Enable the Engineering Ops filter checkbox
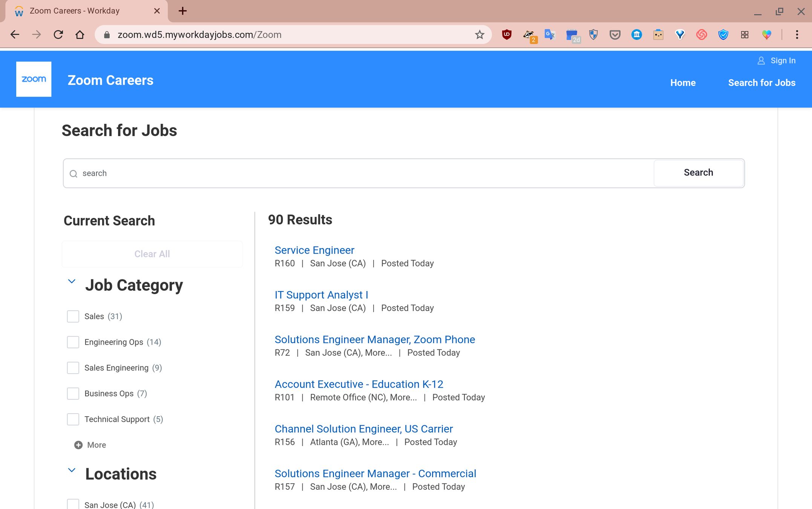The width and height of the screenshot is (812, 509). (x=73, y=342)
